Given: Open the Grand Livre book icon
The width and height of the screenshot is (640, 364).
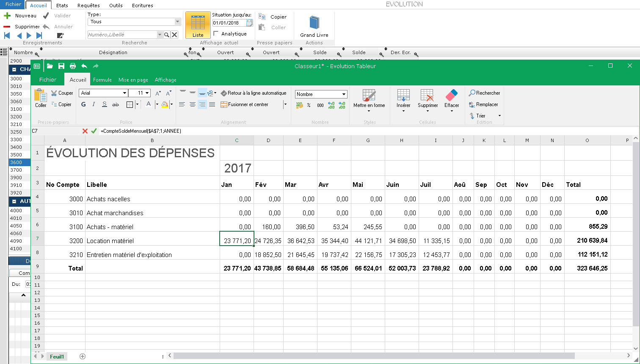Looking at the screenshot, I should (x=314, y=23).
